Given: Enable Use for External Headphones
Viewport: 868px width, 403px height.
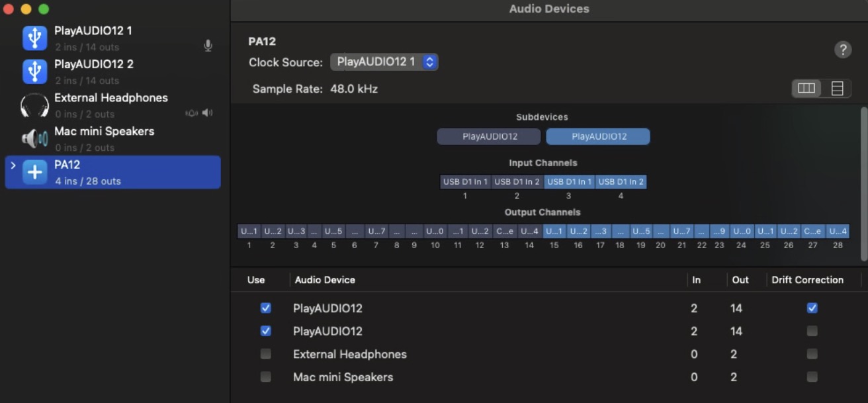Looking at the screenshot, I should coord(266,354).
